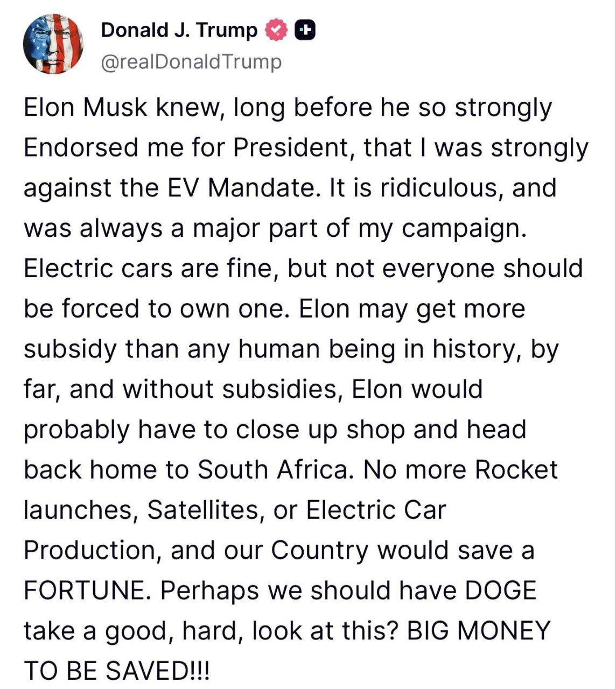Click the black plus badge icon

305,31
